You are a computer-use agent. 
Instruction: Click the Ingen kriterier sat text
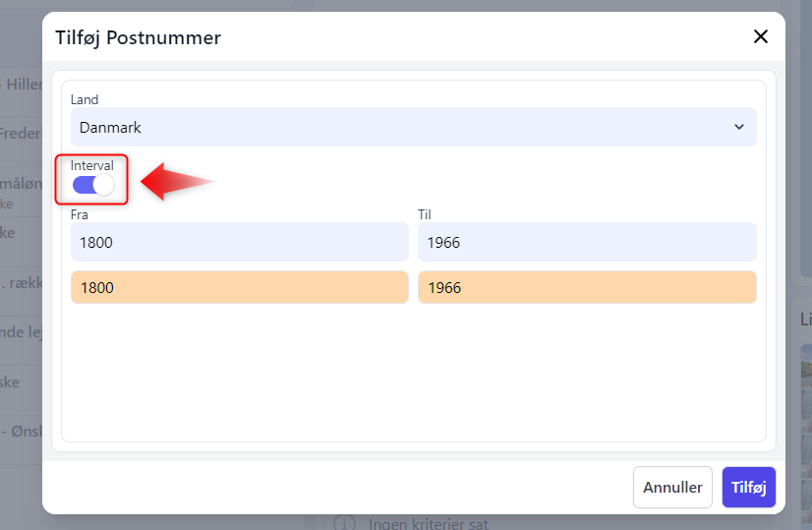(x=428, y=524)
